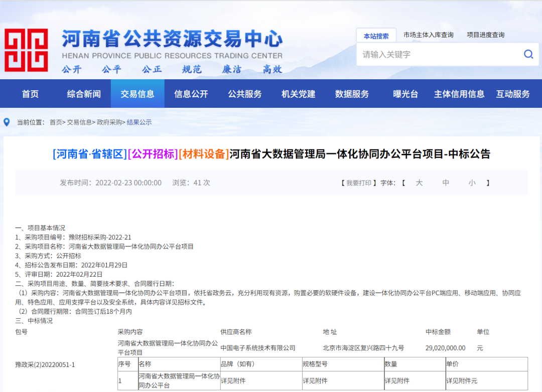This screenshot has width=542, height=392.
Task: Switch to 市场主体入库查询 tab
Action: (x=428, y=35)
